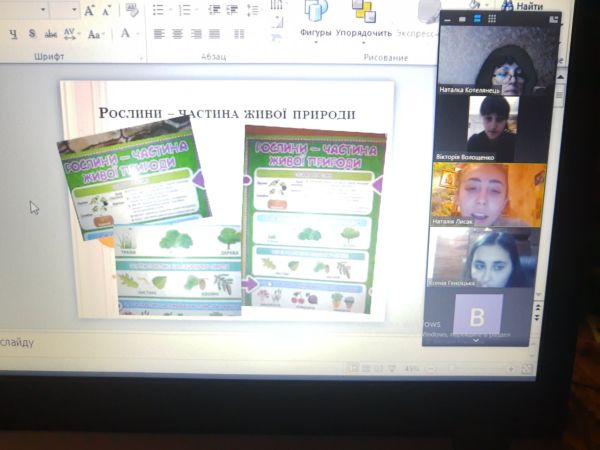Toggle strikethrough text formatting
This screenshot has height=450, width=600.
click(49, 34)
